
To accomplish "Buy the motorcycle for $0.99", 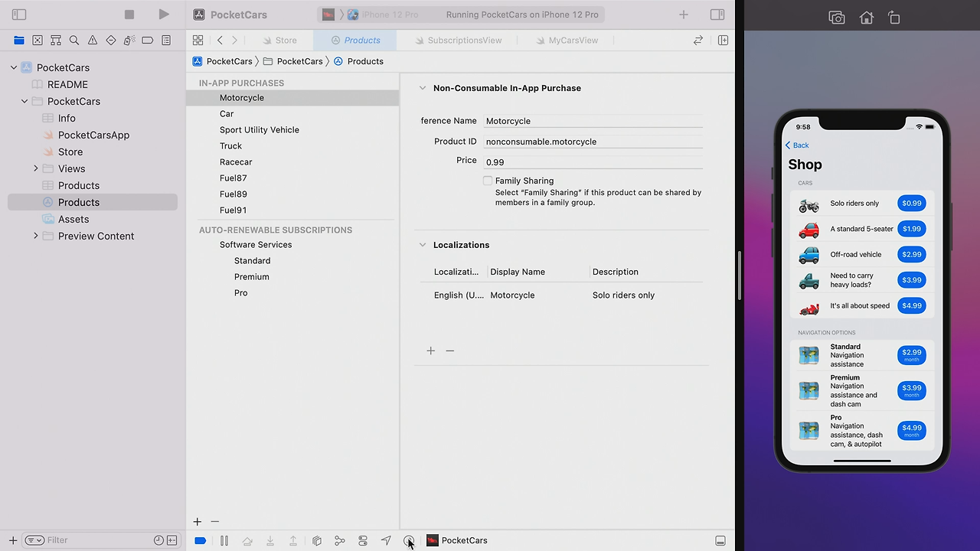I will coord(912,204).
